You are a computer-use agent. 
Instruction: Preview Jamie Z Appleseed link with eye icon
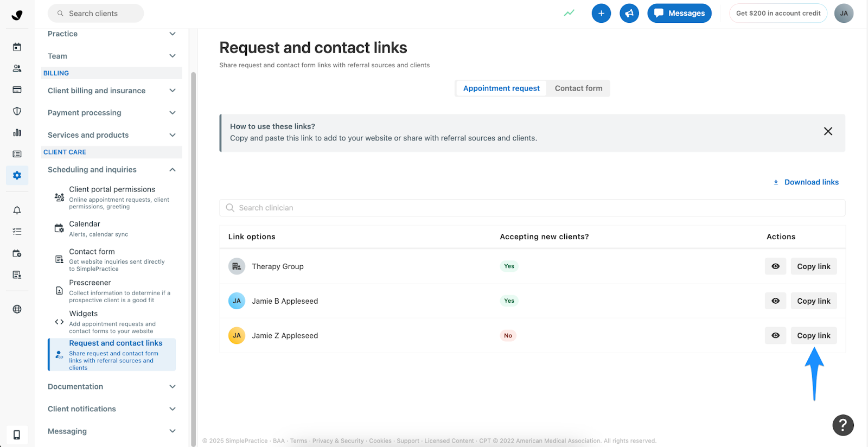(x=775, y=336)
